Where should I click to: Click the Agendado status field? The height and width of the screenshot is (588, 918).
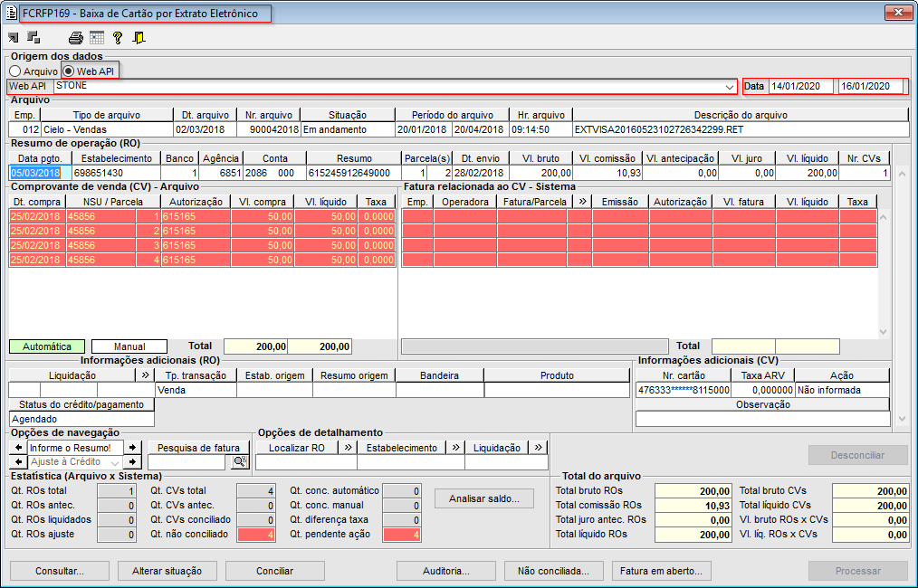pos(82,419)
